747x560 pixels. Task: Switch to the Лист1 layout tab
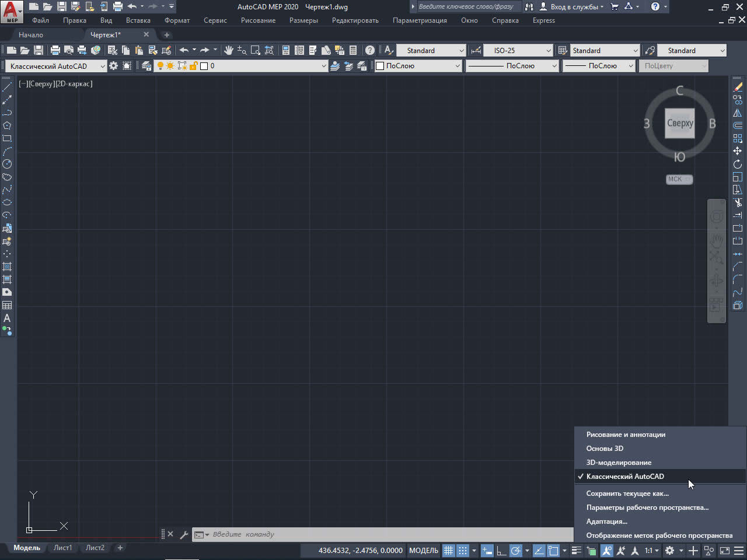click(x=62, y=548)
